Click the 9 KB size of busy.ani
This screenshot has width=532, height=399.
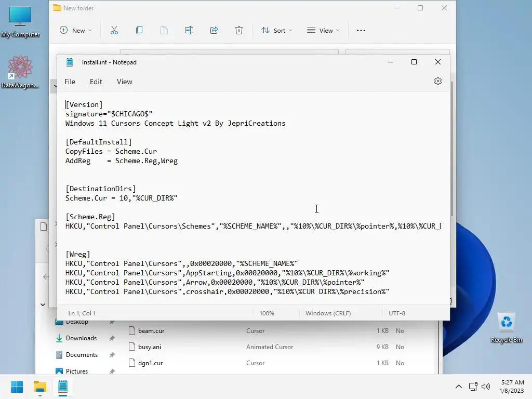tap(382, 347)
